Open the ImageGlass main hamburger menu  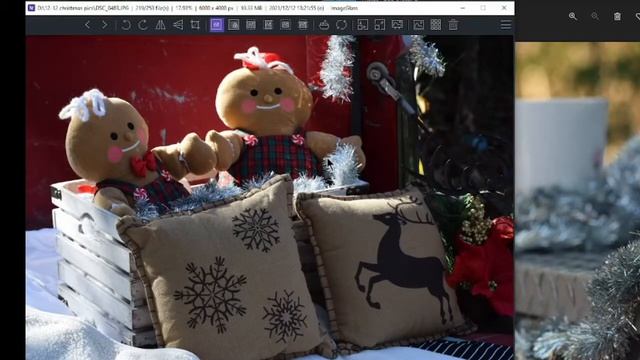point(506,25)
